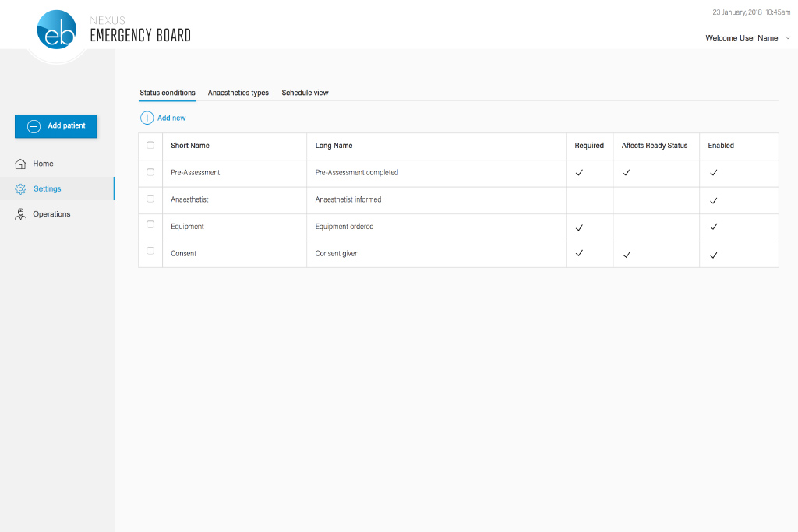Click the Welcome User Name text
This screenshot has width=798, height=532.
click(x=742, y=38)
